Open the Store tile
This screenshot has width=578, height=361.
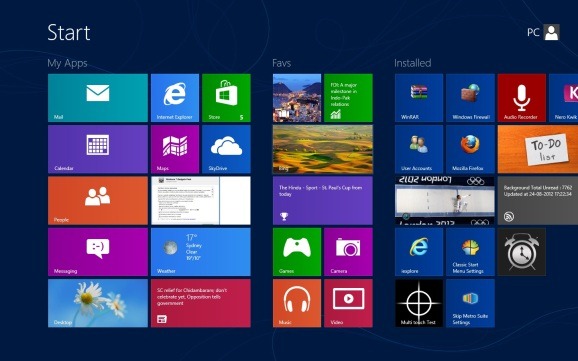pos(226,98)
